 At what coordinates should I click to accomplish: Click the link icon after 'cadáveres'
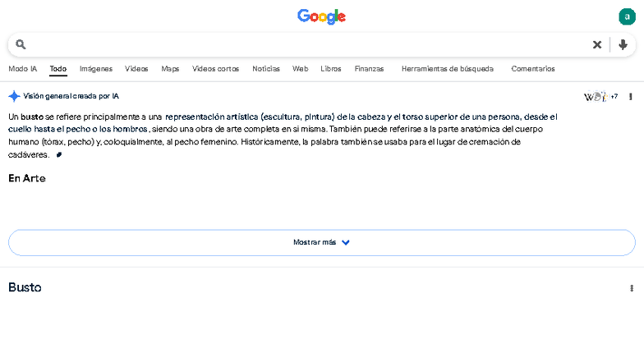click(59, 154)
